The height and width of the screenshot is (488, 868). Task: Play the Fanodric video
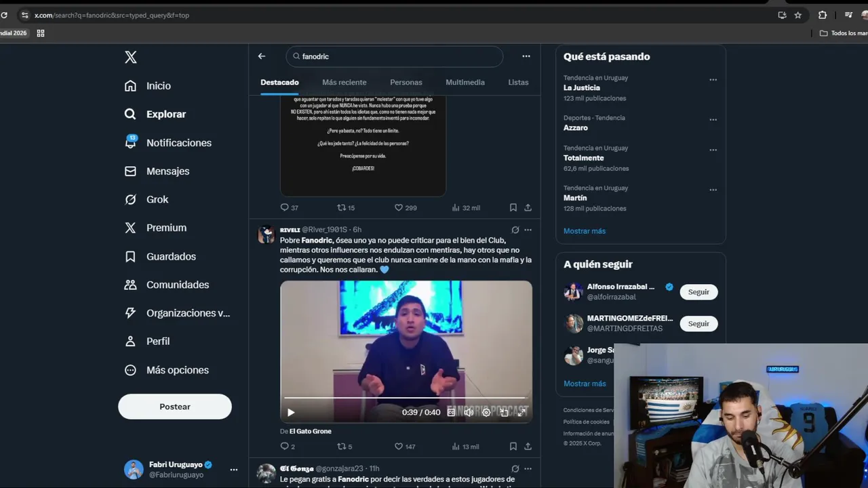tap(291, 412)
